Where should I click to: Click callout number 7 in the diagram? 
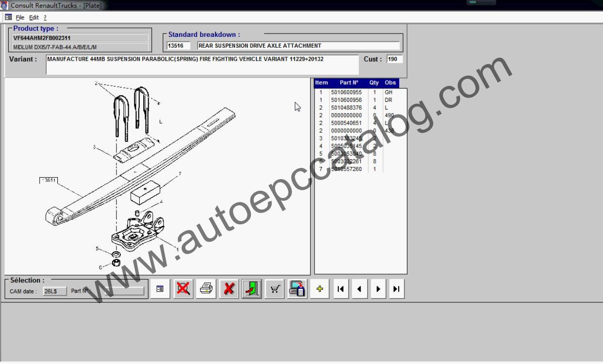tap(180, 173)
